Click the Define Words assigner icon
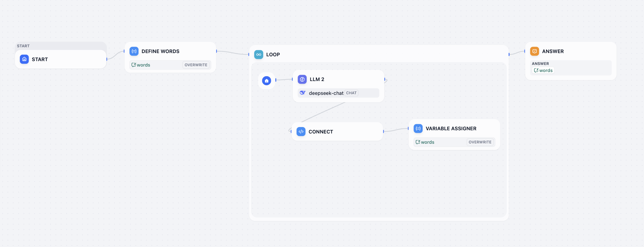 [134, 51]
